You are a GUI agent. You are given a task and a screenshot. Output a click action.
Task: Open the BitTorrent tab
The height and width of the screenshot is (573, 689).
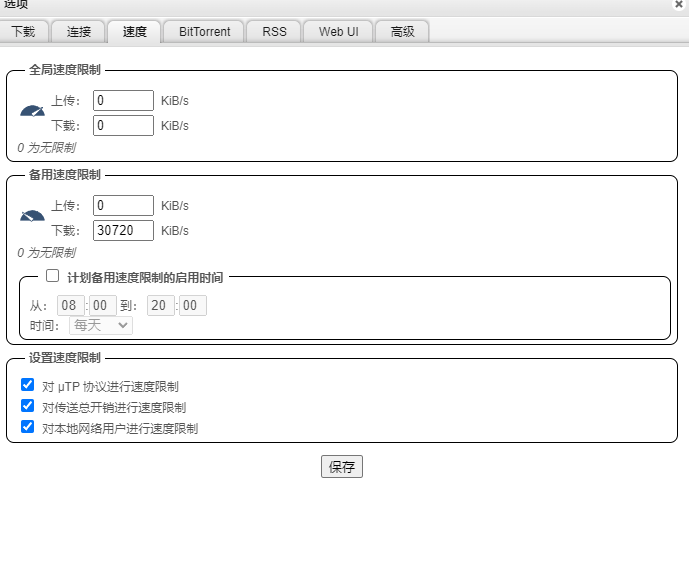tap(204, 32)
